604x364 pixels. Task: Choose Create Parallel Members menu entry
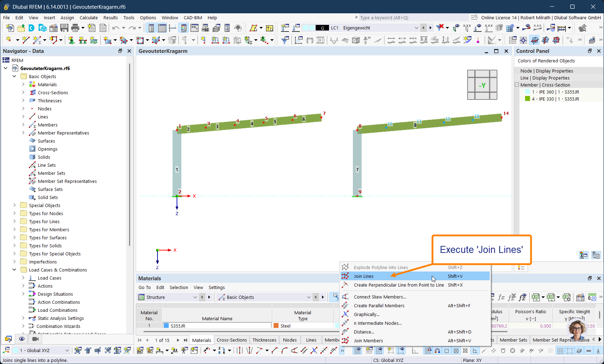(415, 305)
